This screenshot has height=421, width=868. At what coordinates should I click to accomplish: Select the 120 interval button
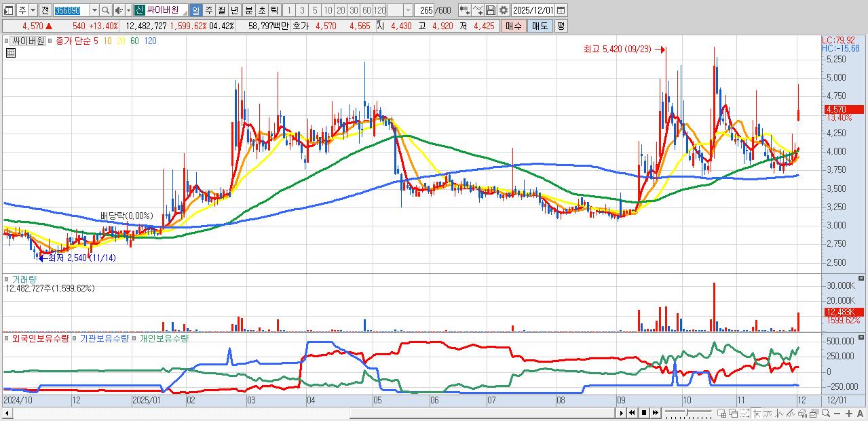379,10
